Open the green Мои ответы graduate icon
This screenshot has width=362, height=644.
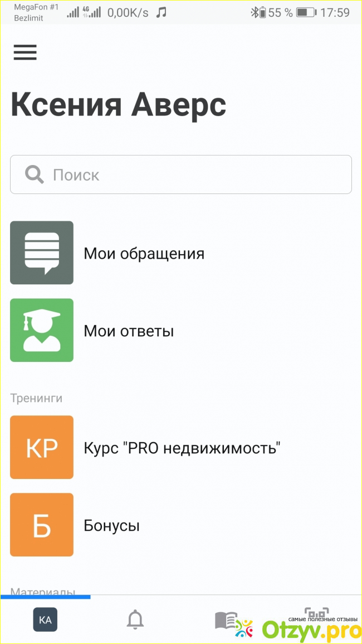point(42,330)
